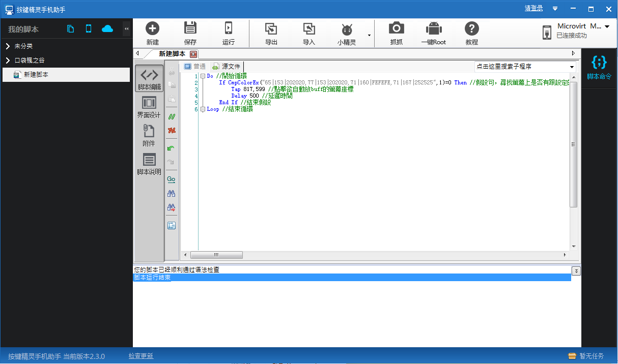Open the 点击这里搜索子程序 subroutine dropdown
This screenshot has height=364, width=618.
[x=572, y=67]
